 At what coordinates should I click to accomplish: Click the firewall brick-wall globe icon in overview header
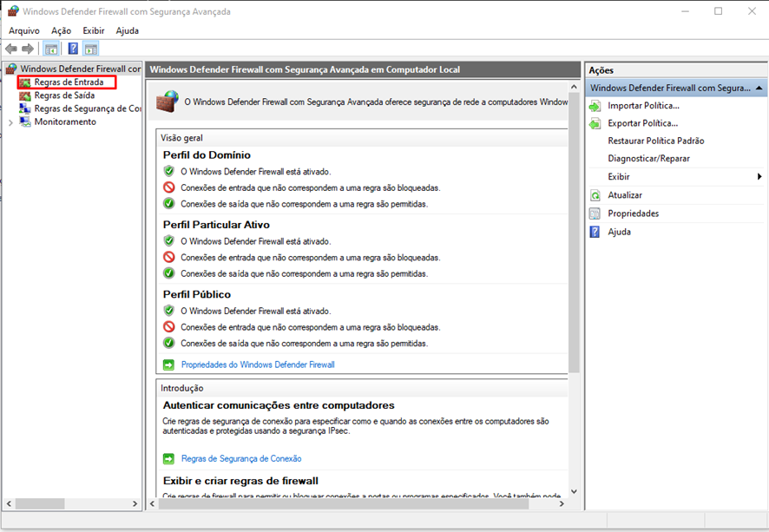pyautogui.click(x=168, y=102)
